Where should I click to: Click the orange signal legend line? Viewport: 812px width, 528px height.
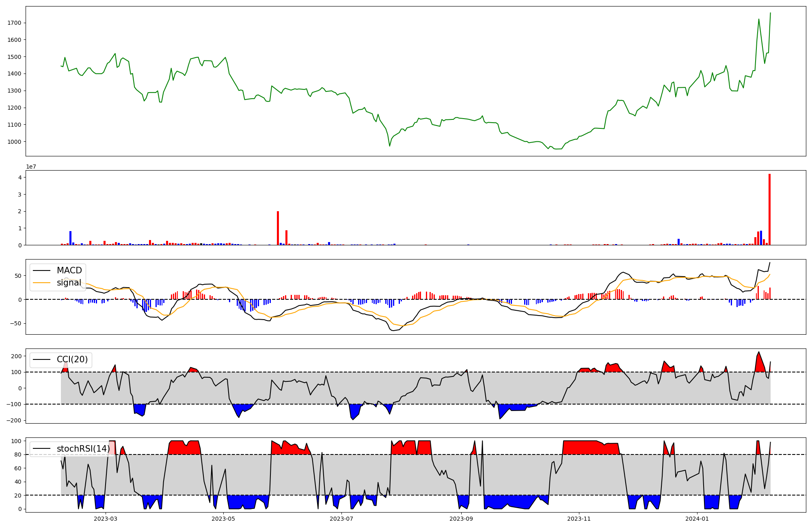pyautogui.click(x=41, y=283)
